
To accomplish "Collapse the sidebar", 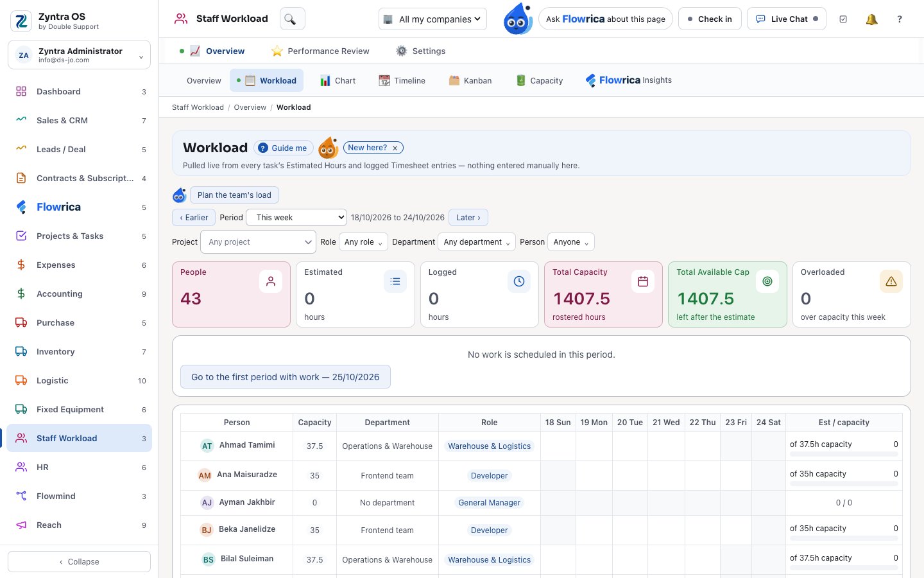I will (80, 562).
